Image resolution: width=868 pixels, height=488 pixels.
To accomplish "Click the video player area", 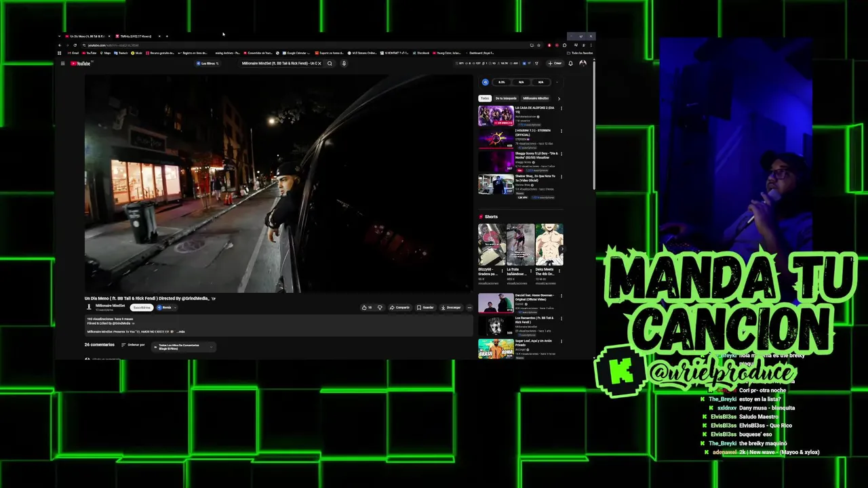I will point(278,183).
